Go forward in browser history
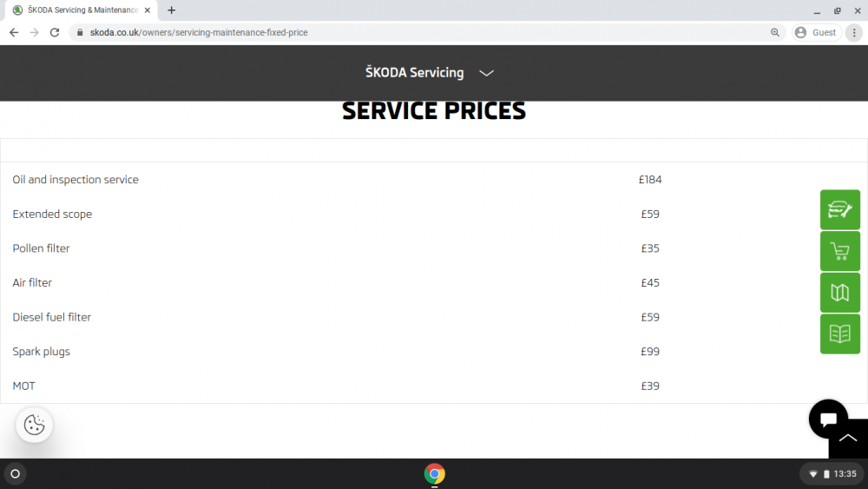This screenshot has height=489, width=868. 35,33
